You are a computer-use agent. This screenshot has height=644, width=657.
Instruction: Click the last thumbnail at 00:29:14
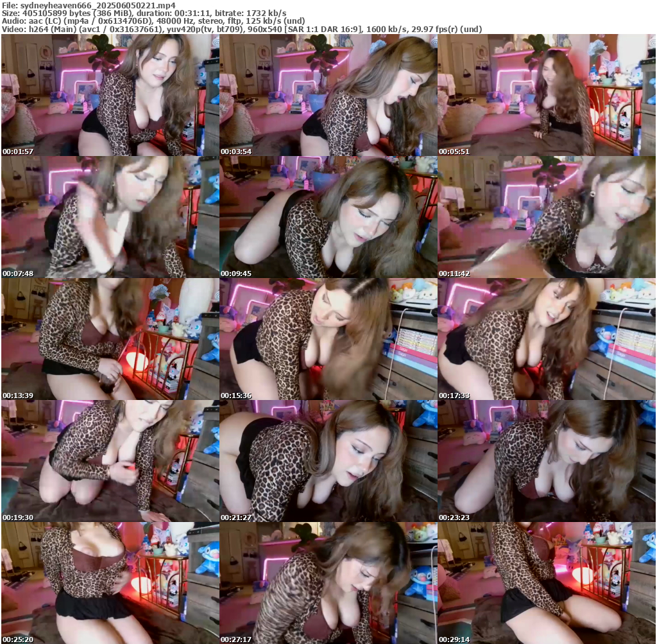(547, 583)
